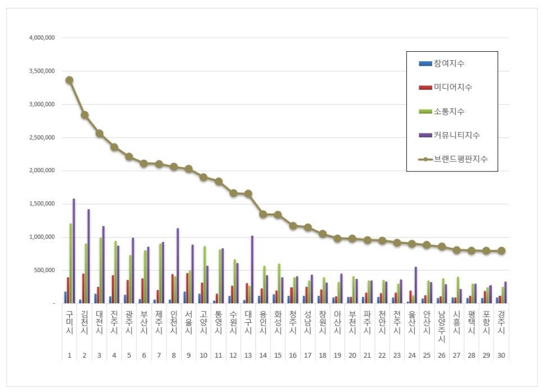Click the 진주시 category label

click(x=114, y=322)
